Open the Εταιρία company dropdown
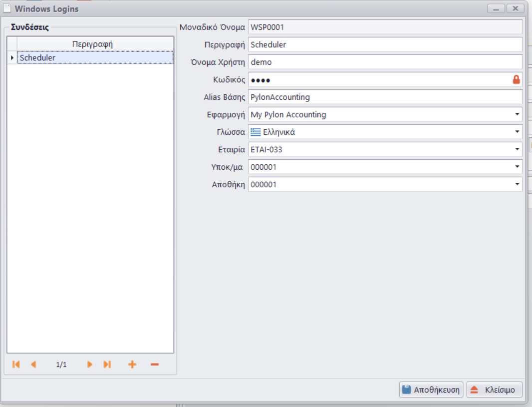Image resolution: width=532 pixels, height=407 pixels. (517, 149)
